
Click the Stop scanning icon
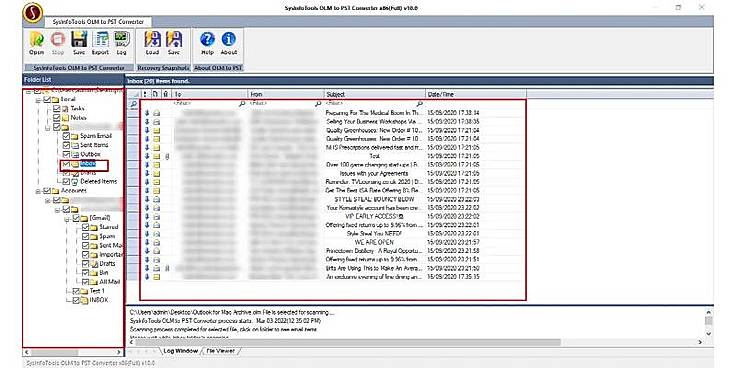coord(58,39)
